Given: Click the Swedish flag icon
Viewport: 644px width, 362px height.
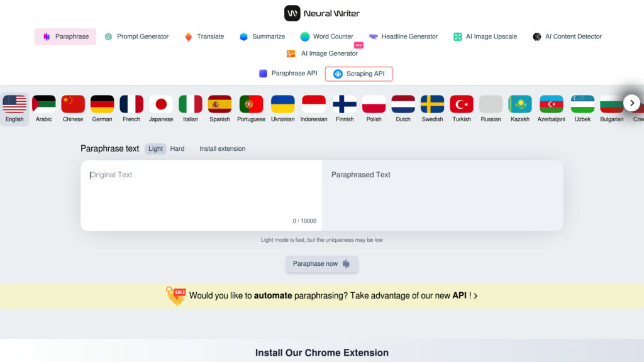Looking at the screenshot, I should [433, 104].
